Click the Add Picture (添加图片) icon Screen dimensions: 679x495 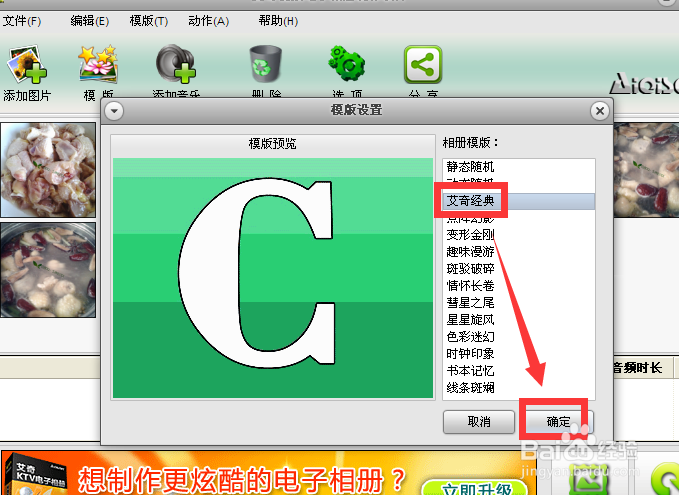pyautogui.click(x=27, y=64)
